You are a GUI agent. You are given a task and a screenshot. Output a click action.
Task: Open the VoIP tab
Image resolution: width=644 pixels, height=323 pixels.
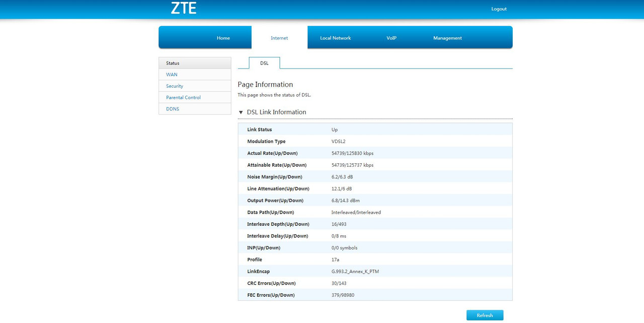[x=391, y=38]
